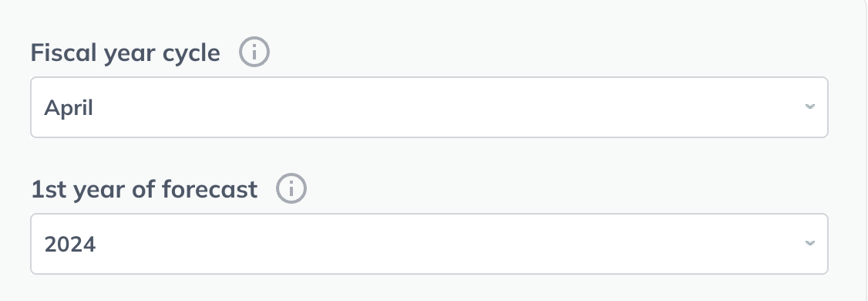The height and width of the screenshot is (301, 868).
Task: Show the tooltip icon for fiscal year cycle
Action: pos(254,52)
